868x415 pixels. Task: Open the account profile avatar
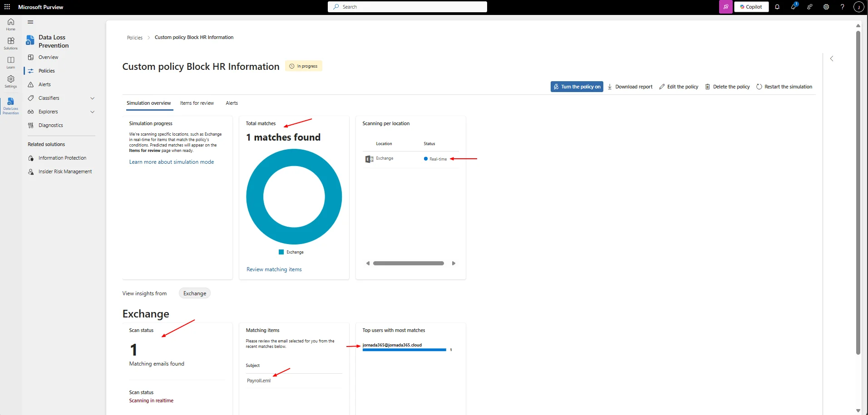[858, 7]
